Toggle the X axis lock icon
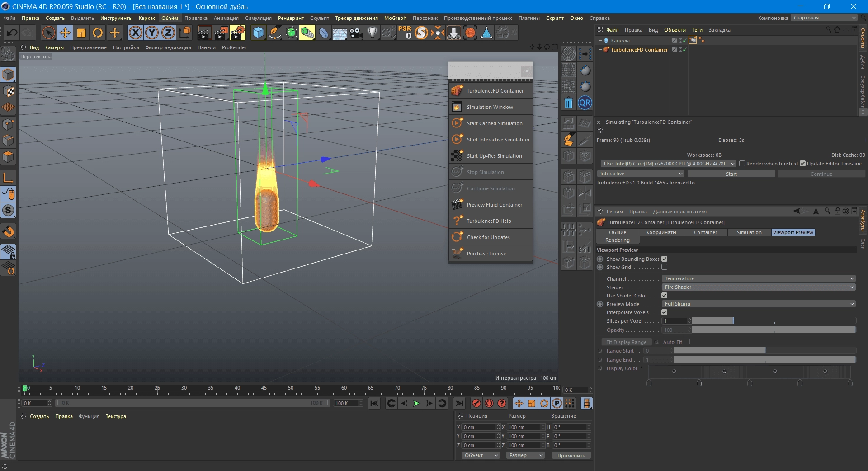 136,33
